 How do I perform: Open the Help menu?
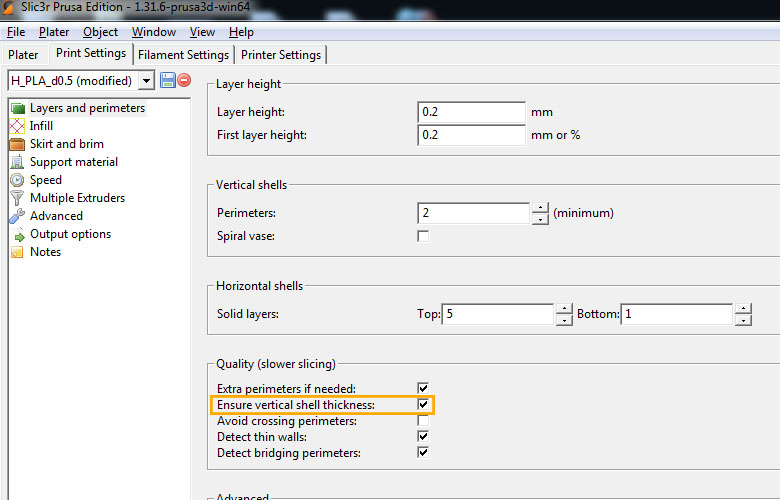[x=241, y=32]
